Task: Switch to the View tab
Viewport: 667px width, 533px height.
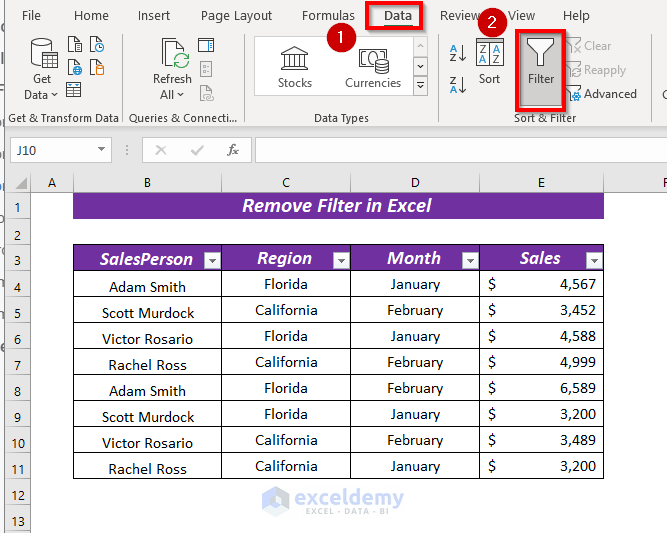Action: 521,16
